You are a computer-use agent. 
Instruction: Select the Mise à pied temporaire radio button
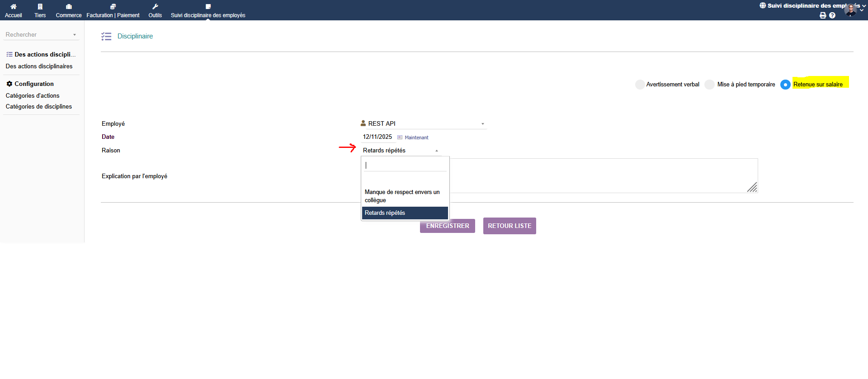tap(710, 85)
